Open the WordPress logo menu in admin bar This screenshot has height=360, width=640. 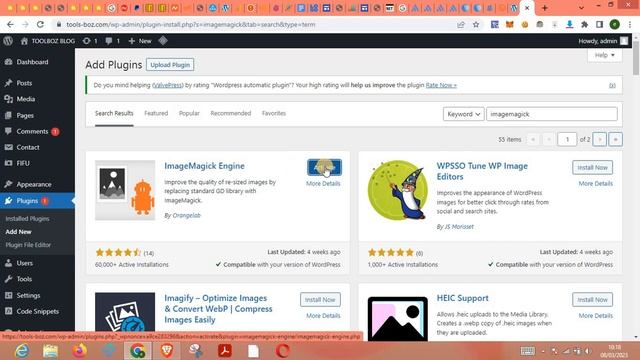pos(8,41)
